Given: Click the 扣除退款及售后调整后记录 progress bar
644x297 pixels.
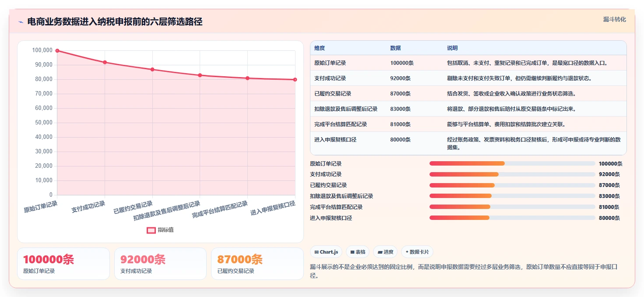Looking at the screenshot, I should click(512, 196).
